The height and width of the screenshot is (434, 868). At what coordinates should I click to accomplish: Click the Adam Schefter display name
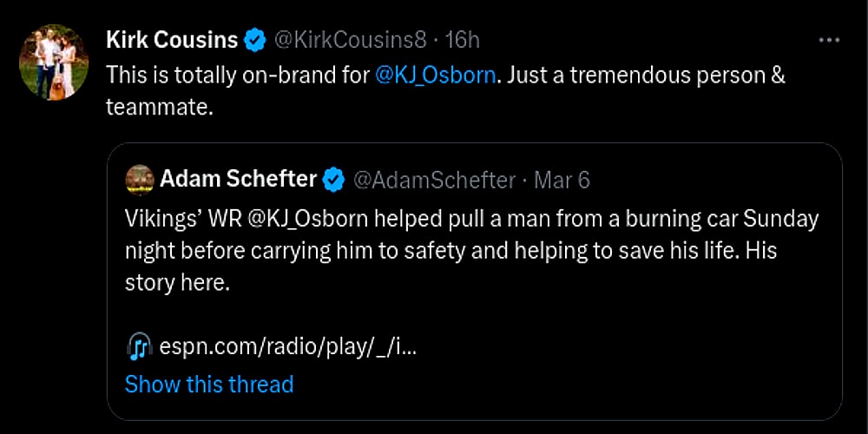(238, 180)
